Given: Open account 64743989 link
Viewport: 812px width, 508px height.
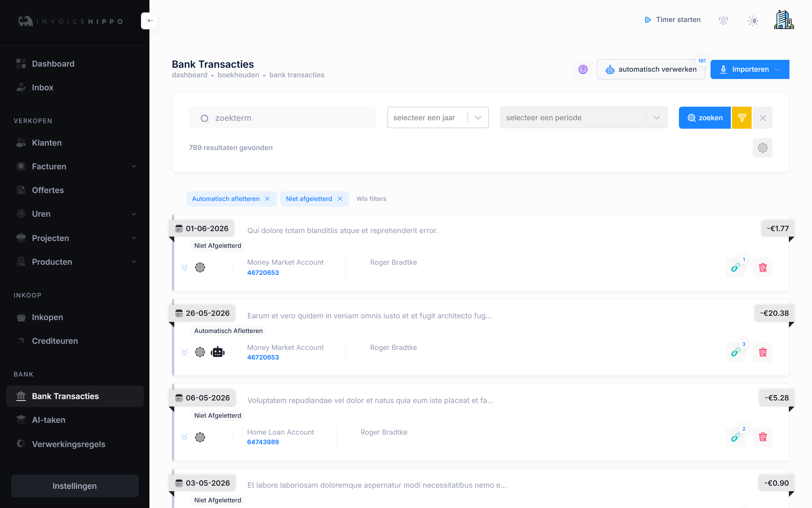Looking at the screenshot, I should tap(263, 442).
